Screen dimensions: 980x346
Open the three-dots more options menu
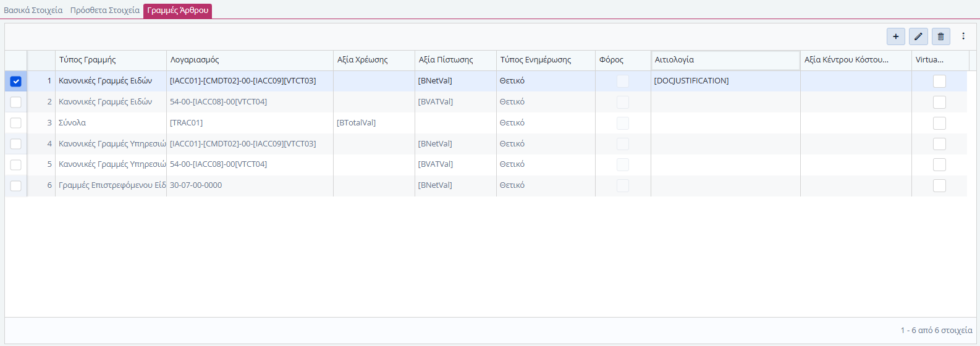click(x=963, y=36)
